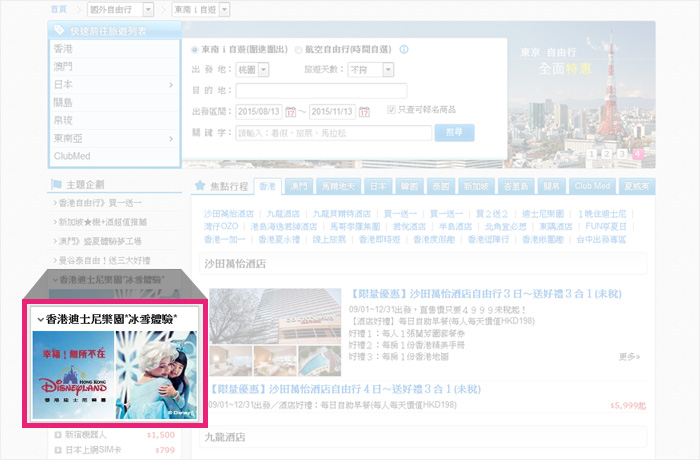Switch to the 澳門 tab
Viewport: 700px width, 460px height.
click(297, 186)
